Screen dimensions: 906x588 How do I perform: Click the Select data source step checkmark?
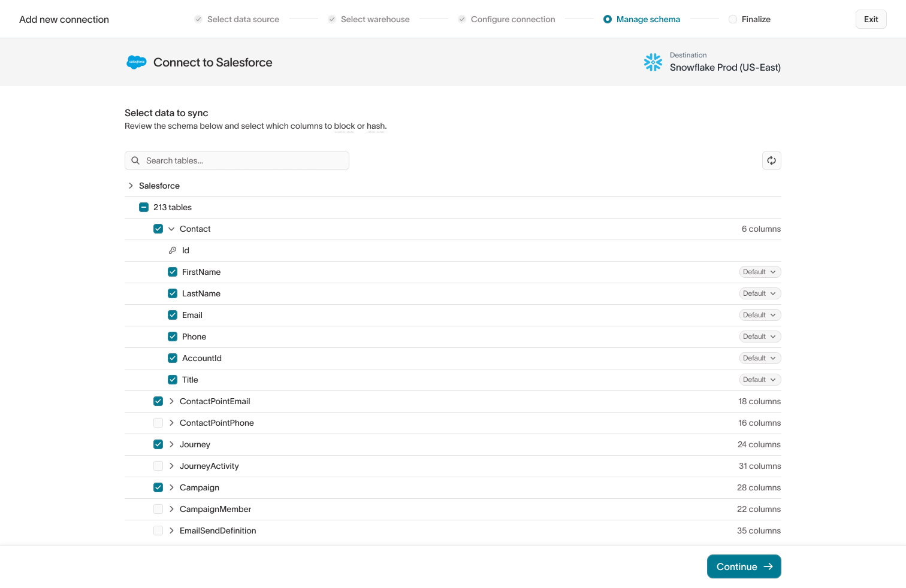pyautogui.click(x=198, y=19)
